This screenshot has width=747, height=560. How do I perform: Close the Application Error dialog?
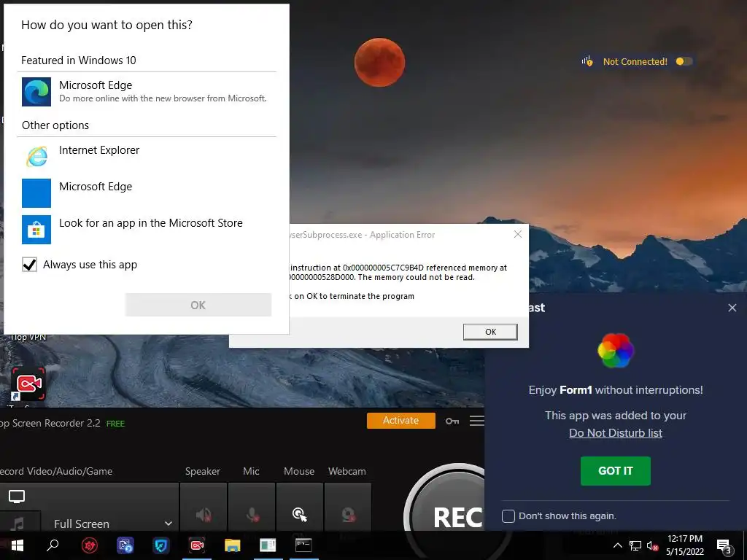[518, 234]
